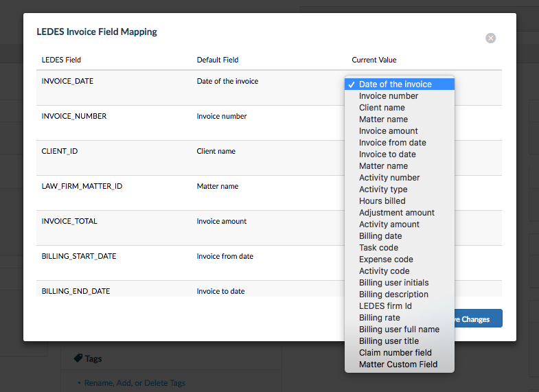Choose Invoice from date option

coord(392,143)
